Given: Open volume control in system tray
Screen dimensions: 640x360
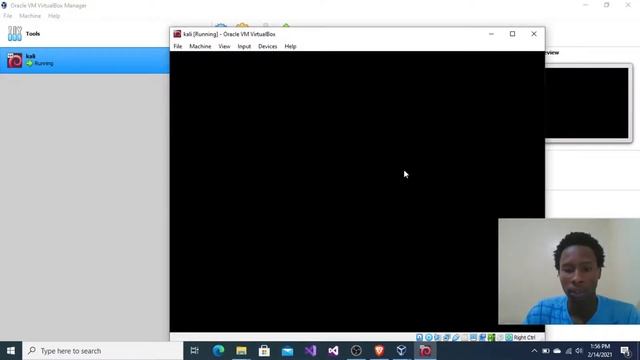Looking at the screenshot, I should 579,351.
